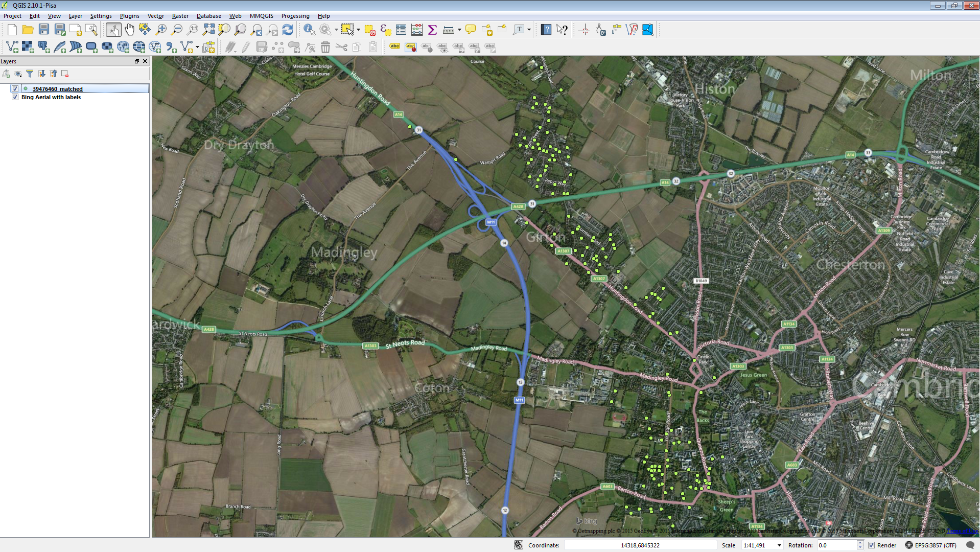Select the touch zoom and pan tool

click(113, 30)
